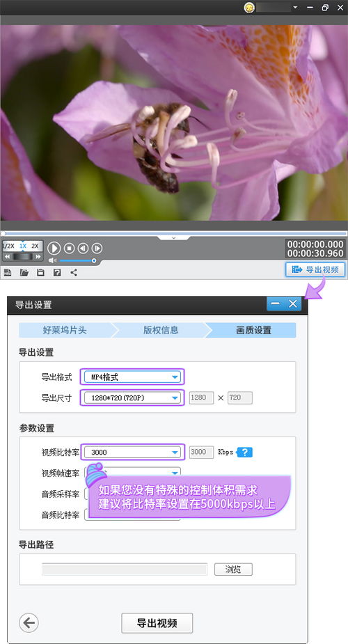Step back to previous frame
Image resolution: width=348 pixels, height=644 pixels.
84,248
